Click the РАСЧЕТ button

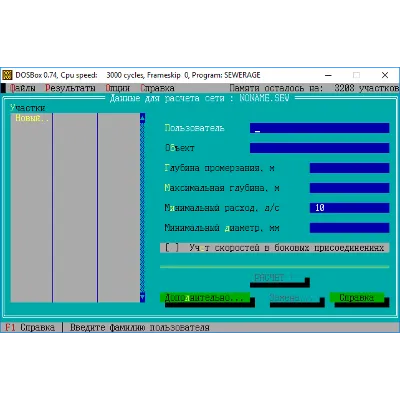[277, 278]
